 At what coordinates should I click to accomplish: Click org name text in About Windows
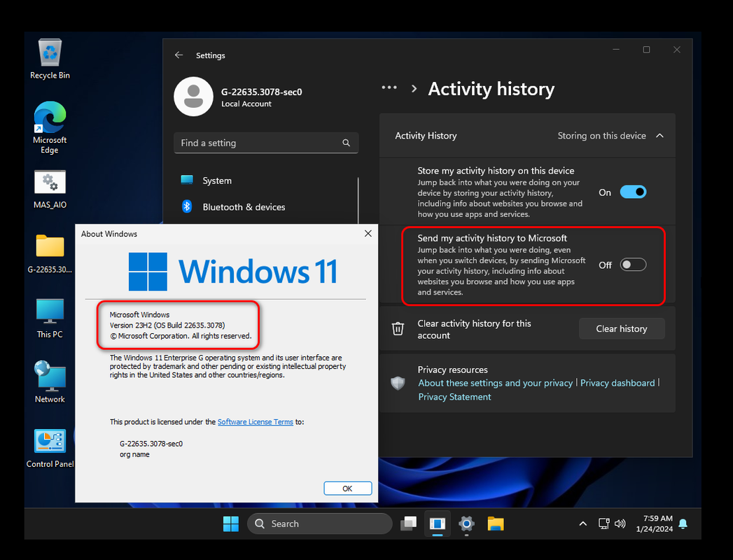tap(134, 454)
